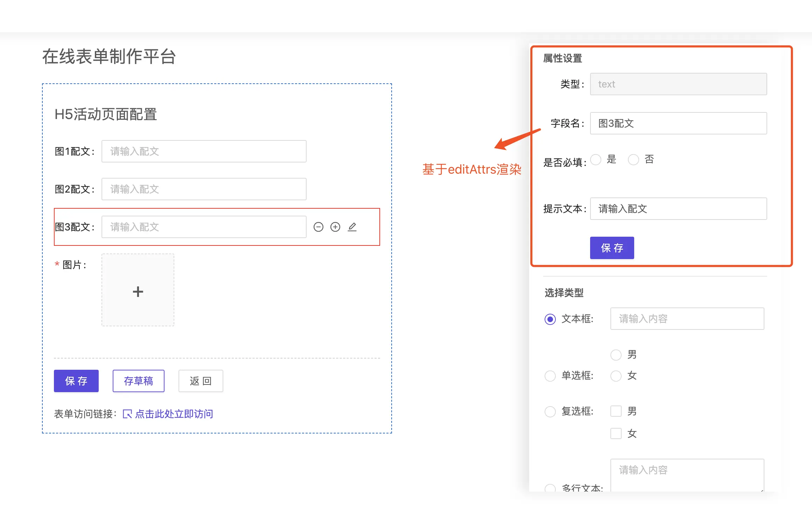Image resolution: width=812 pixels, height=514 pixels.
Task: Select 是 for 是否必填
Action: pos(596,160)
